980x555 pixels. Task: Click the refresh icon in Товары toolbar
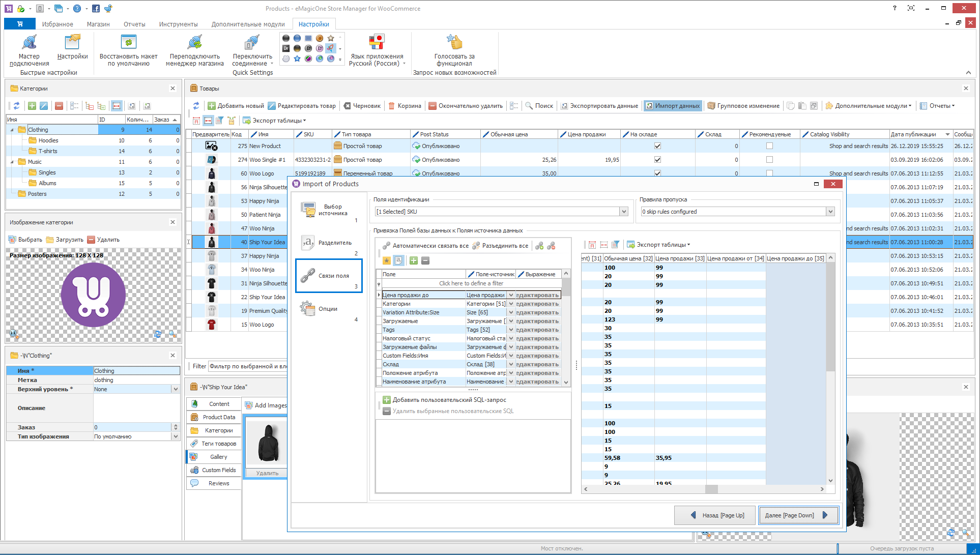click(196, 106)
